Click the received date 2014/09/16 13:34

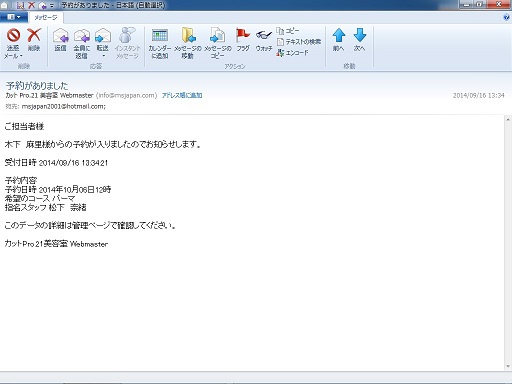[479, 95]
